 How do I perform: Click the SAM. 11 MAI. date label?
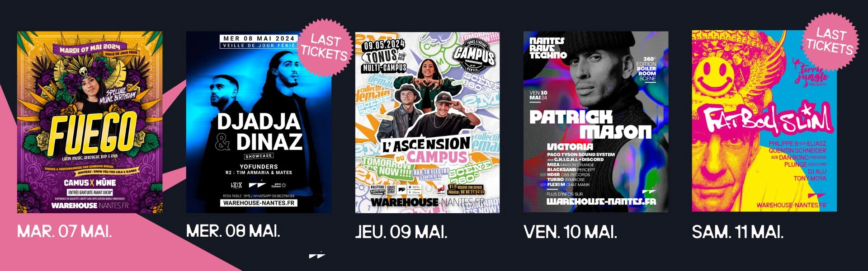738,232
